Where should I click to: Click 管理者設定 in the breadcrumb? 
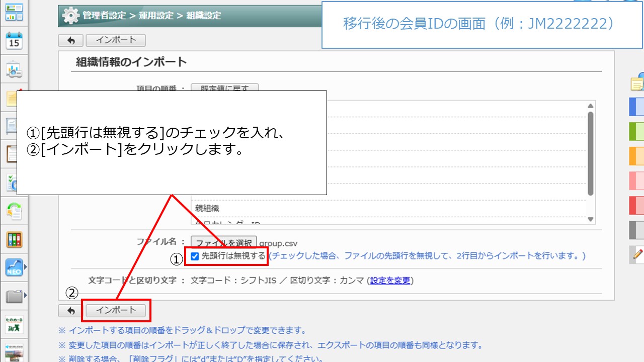click(x=104, y=16)
